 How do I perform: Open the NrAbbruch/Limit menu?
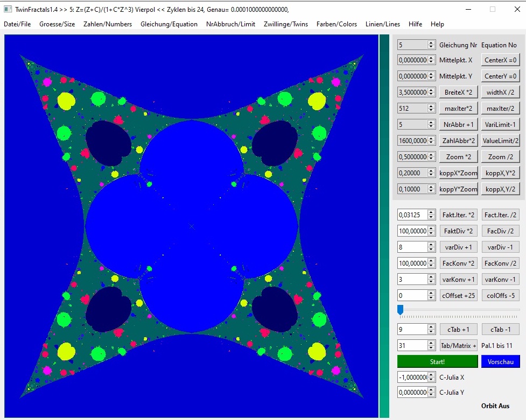pos(231,24)
